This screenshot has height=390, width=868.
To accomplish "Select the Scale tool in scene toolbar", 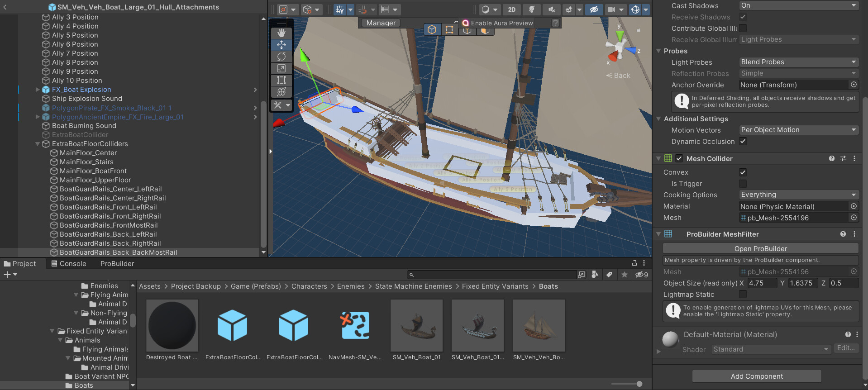I will (x=281, y=68).
